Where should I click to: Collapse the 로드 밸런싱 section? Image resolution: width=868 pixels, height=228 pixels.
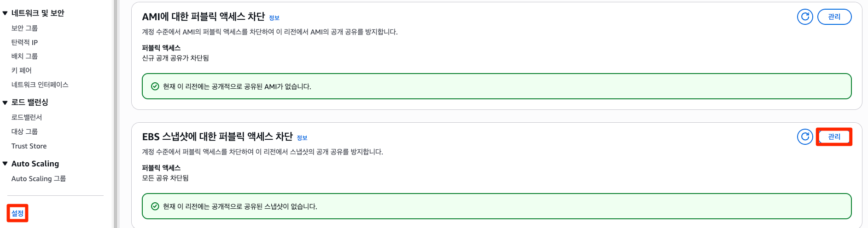tap(5, 103)
